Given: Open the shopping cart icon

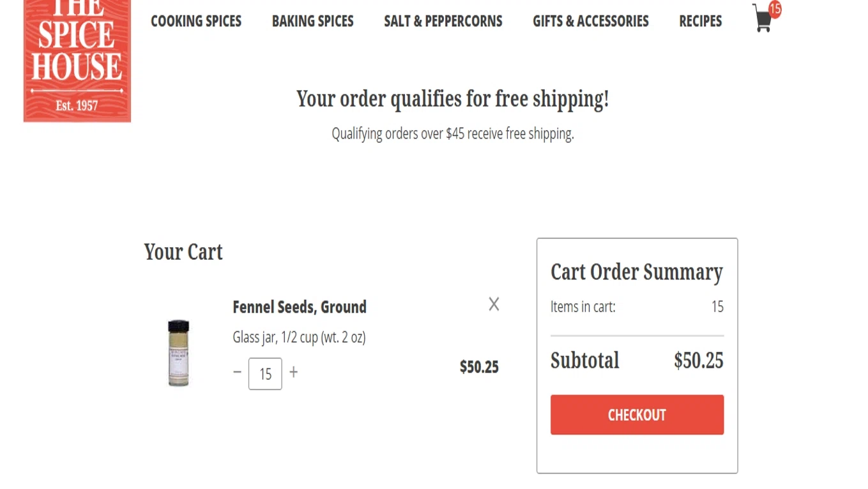Looking at the screenshot, I should click(x=762, y=19).
